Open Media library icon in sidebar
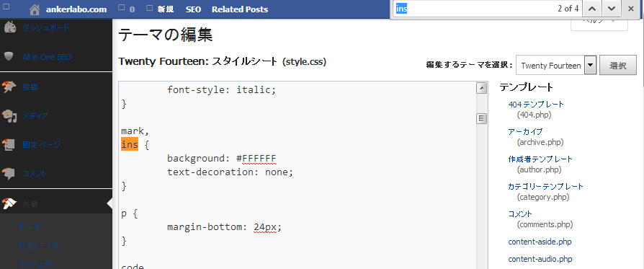 (x=9, y=116)
